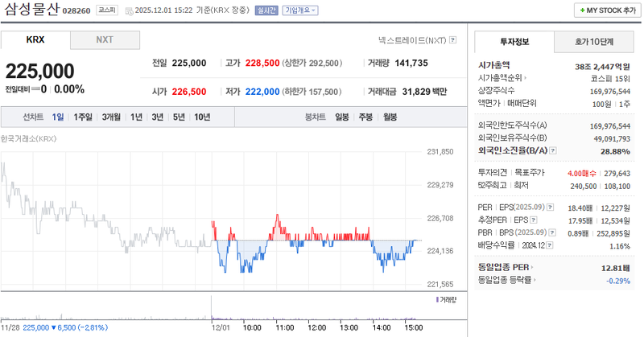Click the 거래대금 value 31,829 백만
This screenshot has width=644, height=337.
click(424, 92)
